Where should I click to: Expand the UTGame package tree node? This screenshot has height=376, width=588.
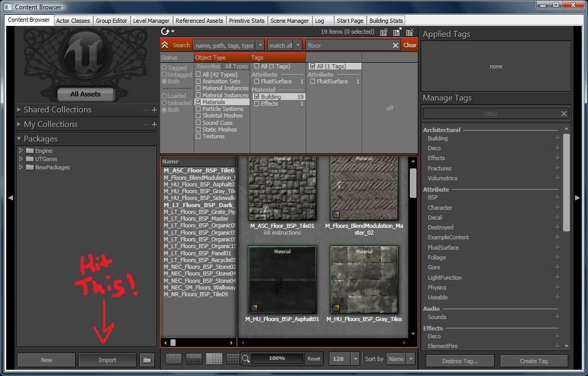coord(21,159)
